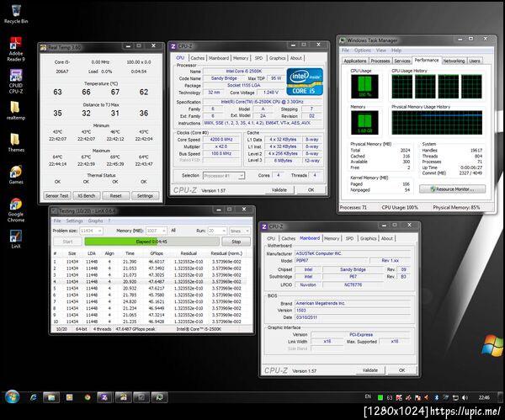Click the green CPU-load tray indicator
The height and width of the screenshot is (420, 505).
[x=380, y=398]
